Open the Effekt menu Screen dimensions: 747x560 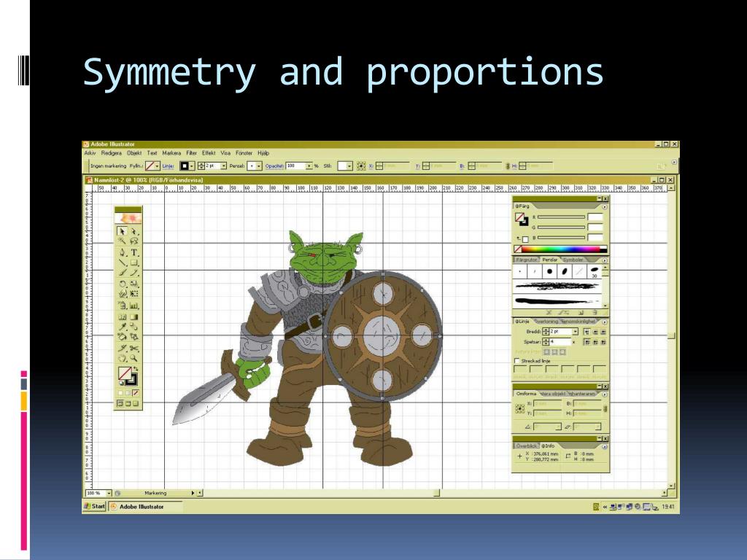coord(209,153)
